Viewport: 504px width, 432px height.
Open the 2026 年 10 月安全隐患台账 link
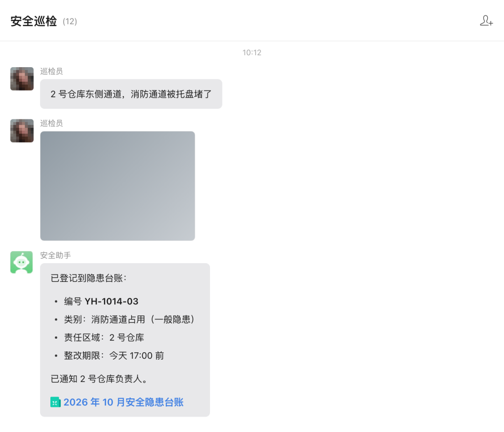pos(123,402)
